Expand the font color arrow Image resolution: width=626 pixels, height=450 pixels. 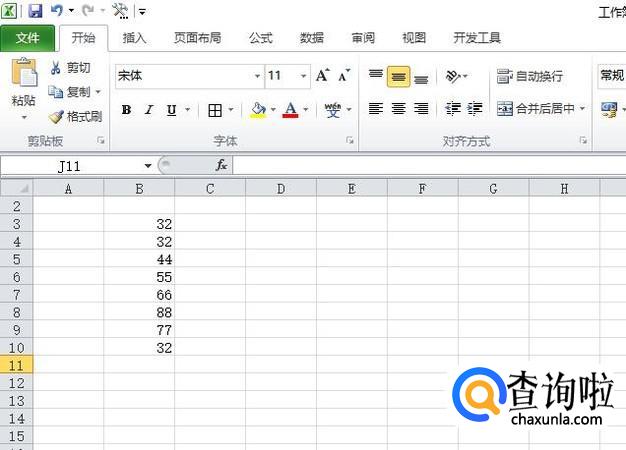(x=306, y=109)
